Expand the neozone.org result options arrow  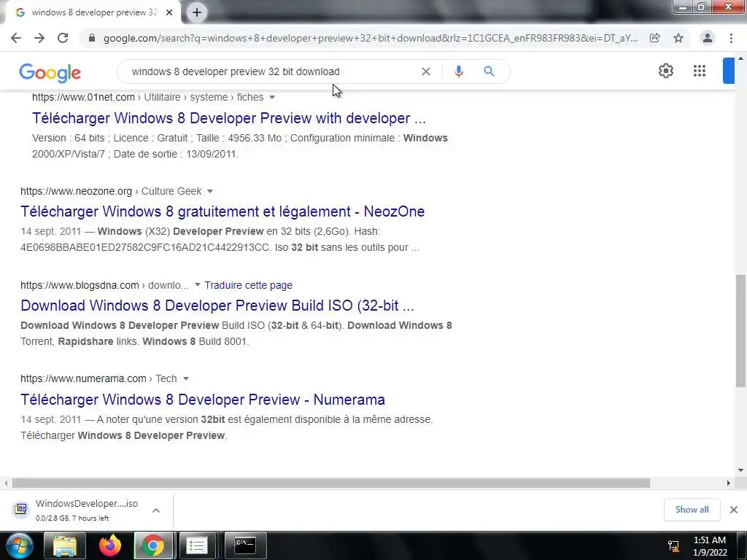210,192
